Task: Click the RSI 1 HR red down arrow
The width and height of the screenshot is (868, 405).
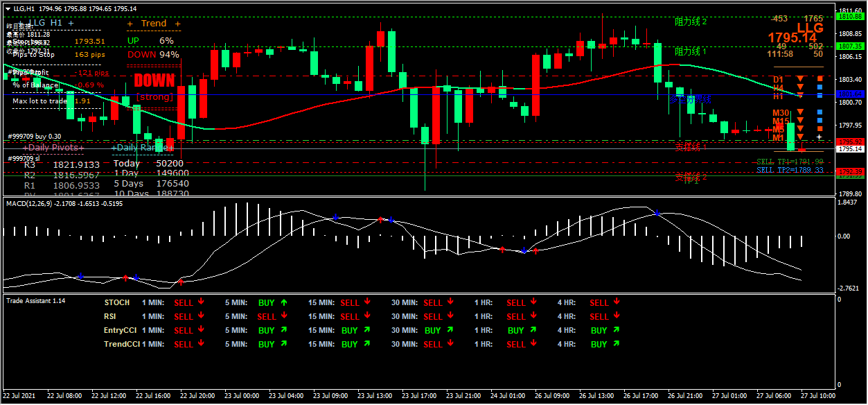Action: [x=533, y=316]
